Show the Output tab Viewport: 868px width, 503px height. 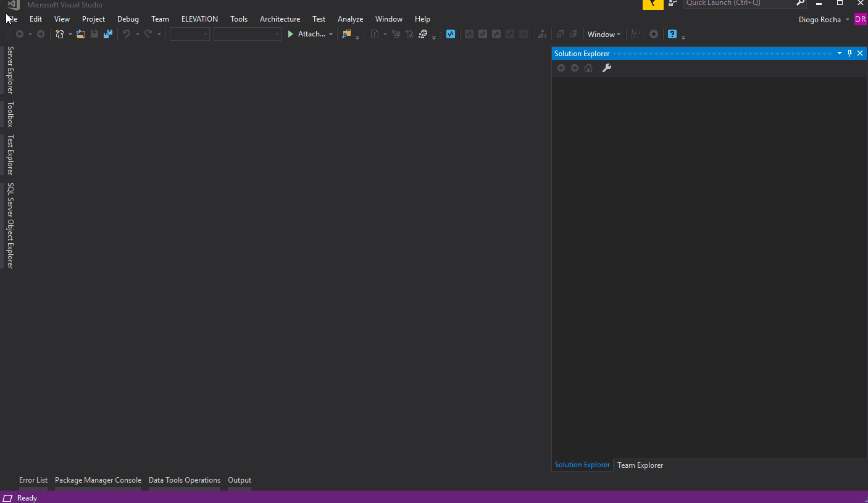[x=240, y=480]
